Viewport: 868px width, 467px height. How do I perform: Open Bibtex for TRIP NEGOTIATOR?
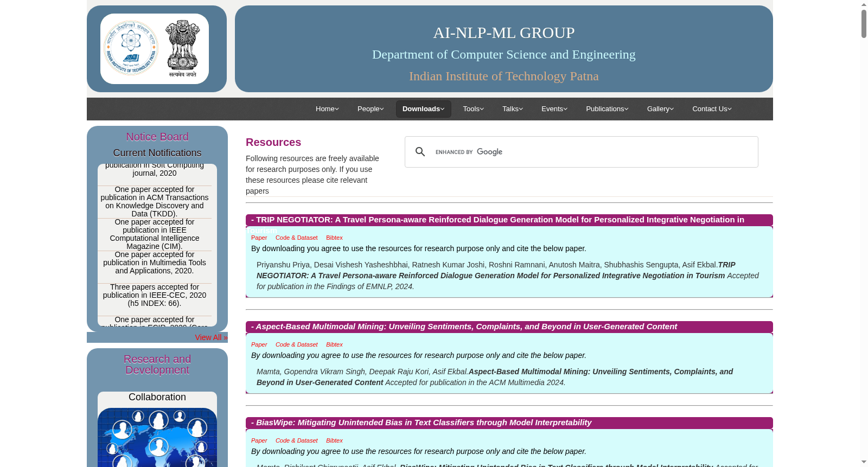(x=334, y=238)
